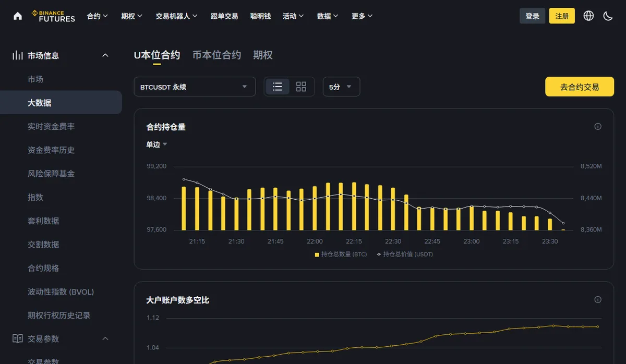Viewport: 626px width, 364px height.
Task: Open 聪明钱 in the navigation
Action: 260,16
